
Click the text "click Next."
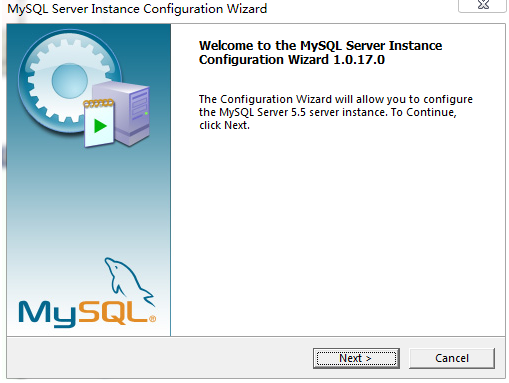click(224, 125)
